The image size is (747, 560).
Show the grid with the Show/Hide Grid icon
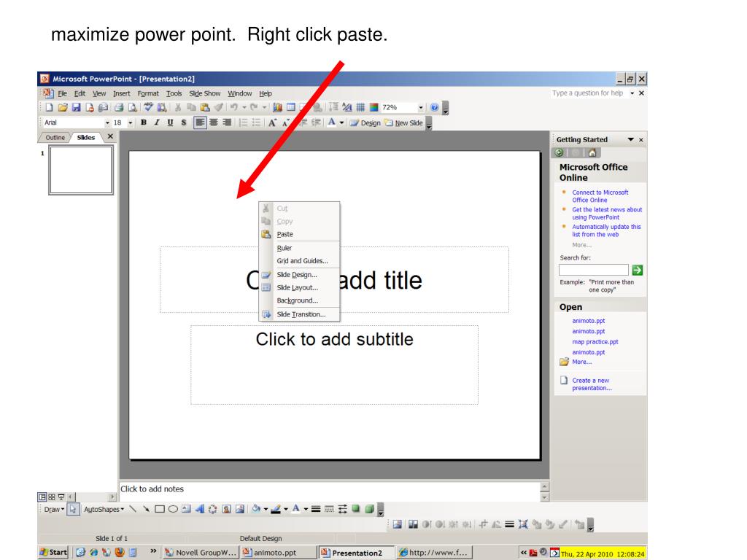(x=360, y=108)
